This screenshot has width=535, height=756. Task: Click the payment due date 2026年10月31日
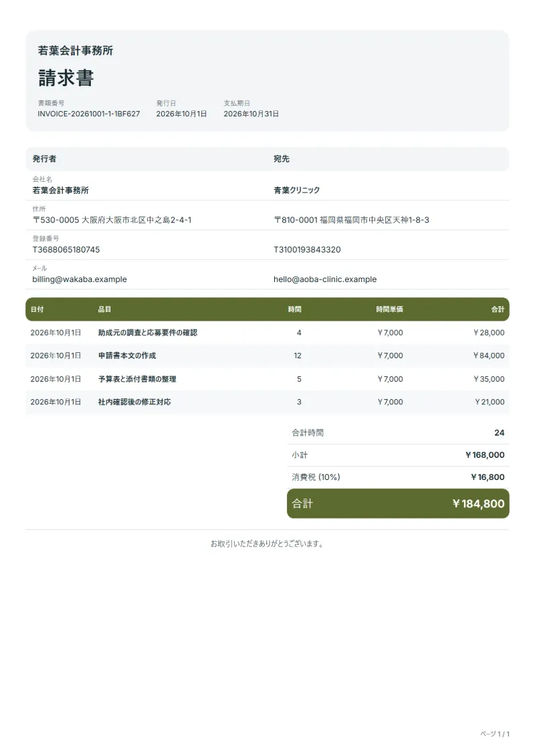point(251,114)
